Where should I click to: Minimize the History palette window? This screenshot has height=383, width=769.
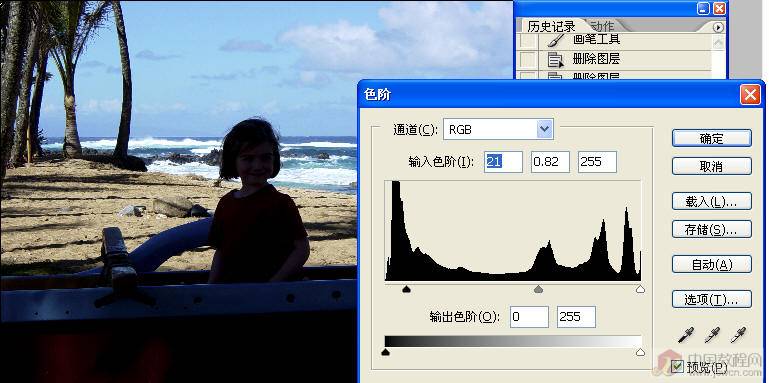pyautogui.click(x=703, y=8)
